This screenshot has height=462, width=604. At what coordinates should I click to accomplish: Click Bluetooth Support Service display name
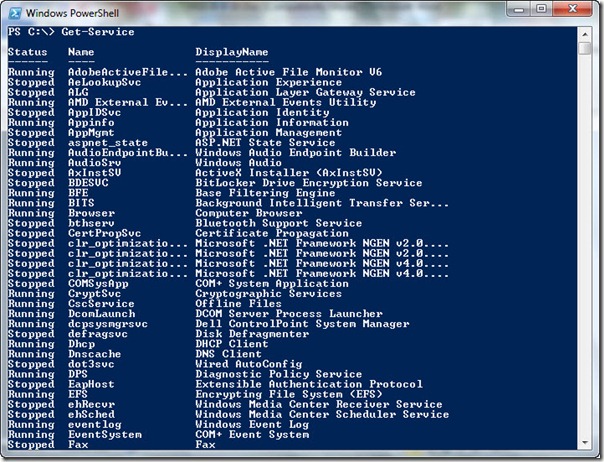coord(279,223)
